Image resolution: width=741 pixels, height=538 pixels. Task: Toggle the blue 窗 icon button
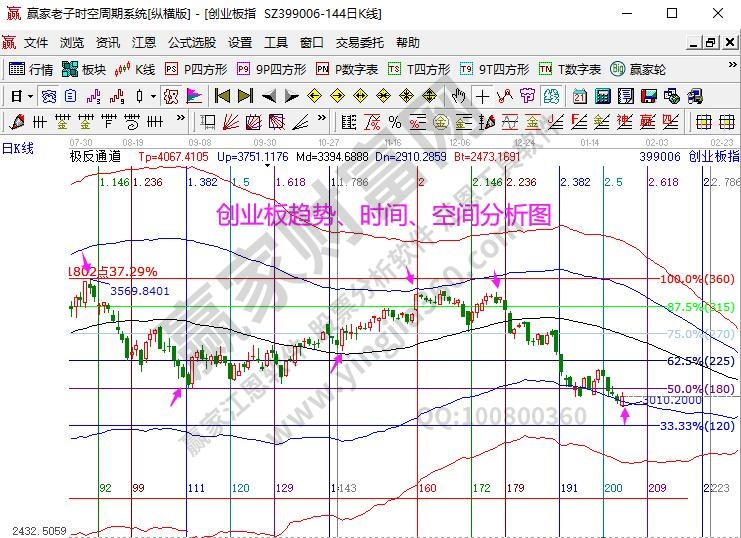pos(48,96)
